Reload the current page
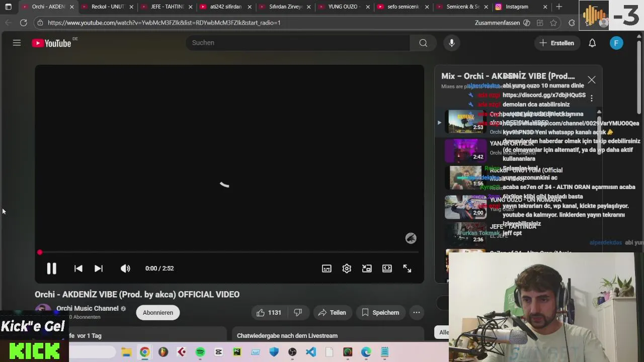 point(23,23)
